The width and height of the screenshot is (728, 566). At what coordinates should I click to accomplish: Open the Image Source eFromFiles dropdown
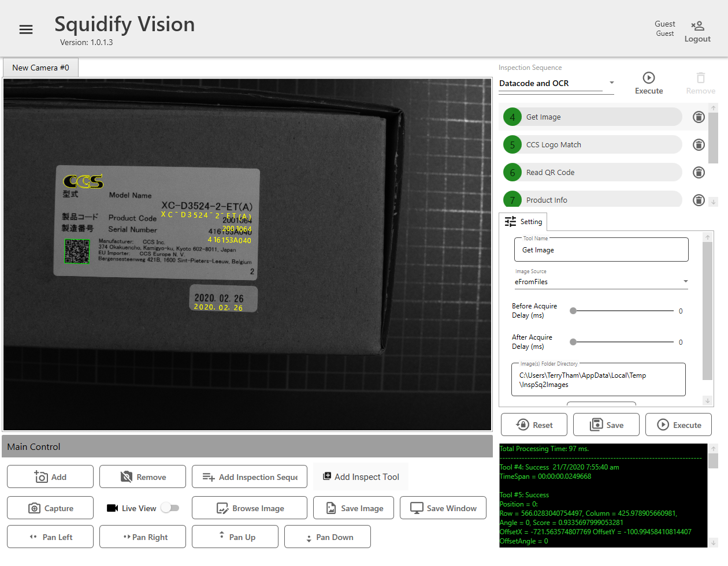686,282
